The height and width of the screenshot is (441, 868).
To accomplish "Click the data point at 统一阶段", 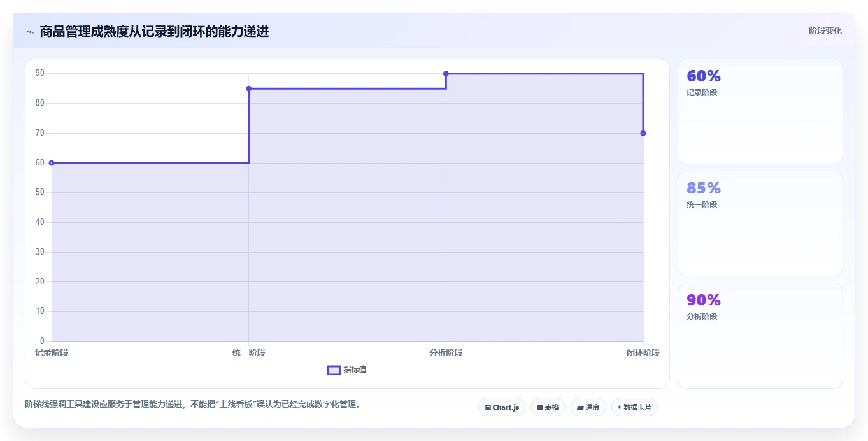I will [249, 88].
